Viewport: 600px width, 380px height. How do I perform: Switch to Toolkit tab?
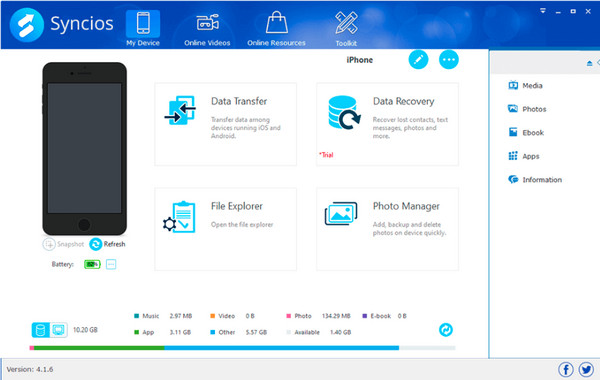(346, 30)
